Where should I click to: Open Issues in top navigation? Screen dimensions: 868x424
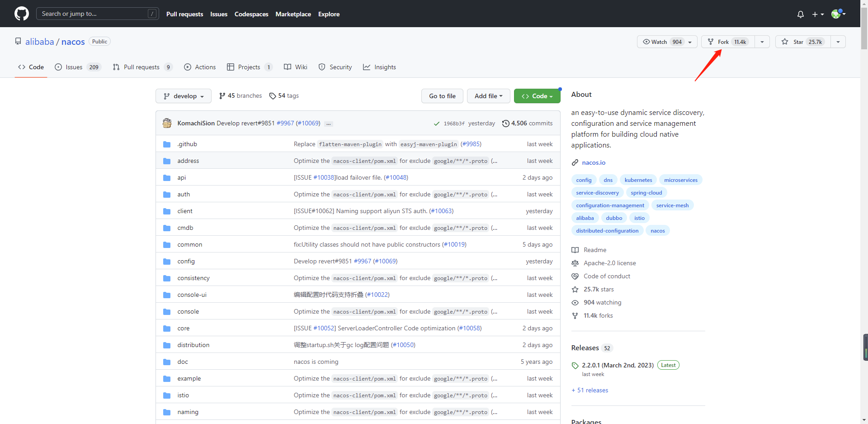pos(219,14)
